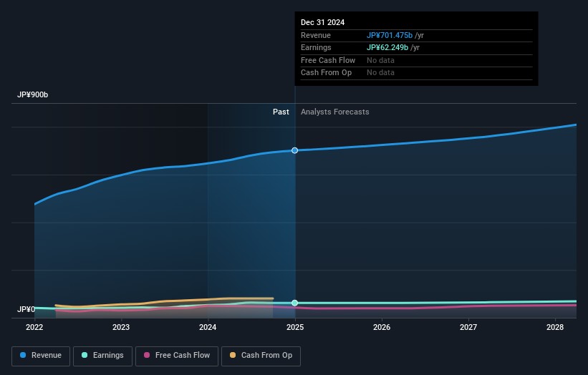
Task: Click the 2026 x-axis label
Action: point(382,327)
